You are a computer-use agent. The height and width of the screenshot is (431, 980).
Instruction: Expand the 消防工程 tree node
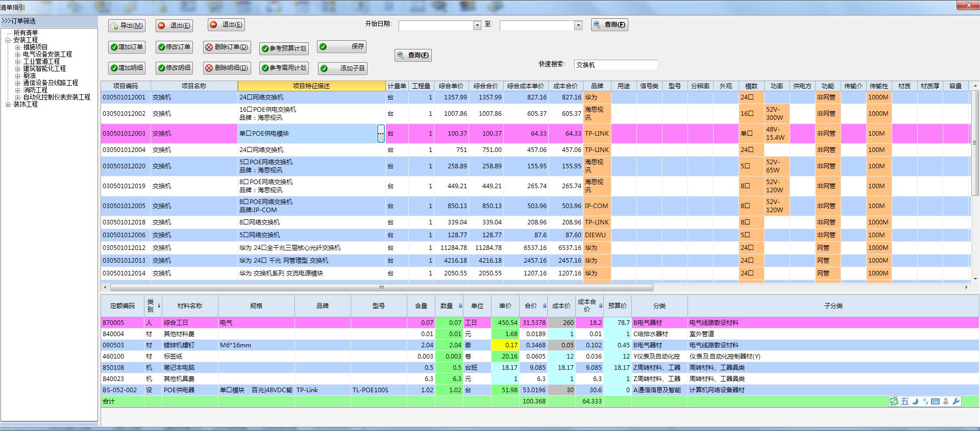[x=17, y=90]
